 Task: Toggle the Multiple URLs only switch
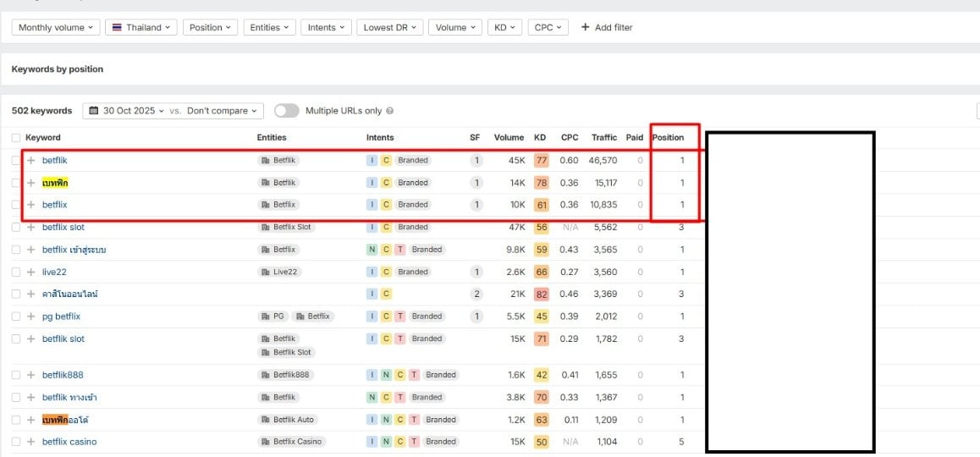click(286, 111)
